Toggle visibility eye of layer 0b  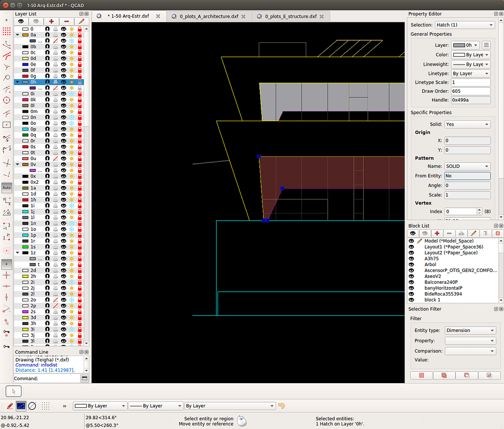[x=63, y=47]
